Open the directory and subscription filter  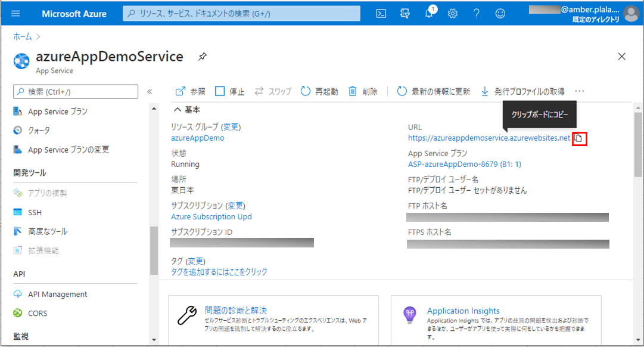(x=405, y=13)
